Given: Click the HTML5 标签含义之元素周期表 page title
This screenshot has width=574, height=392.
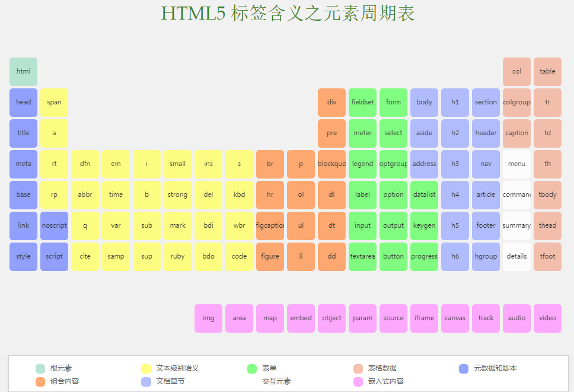Looking at the screenshot, I should [288, 13].
